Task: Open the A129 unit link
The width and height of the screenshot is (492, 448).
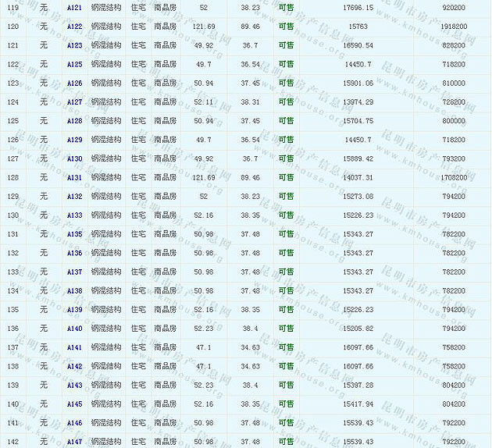Action: (74, 140)
